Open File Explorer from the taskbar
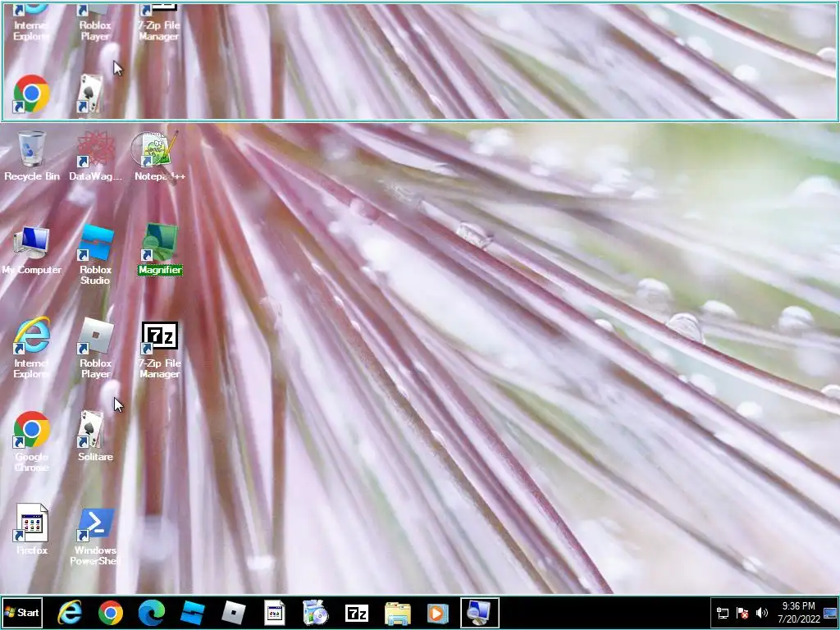The width and height of the screenshot is (840, 630). pos(398,613)
